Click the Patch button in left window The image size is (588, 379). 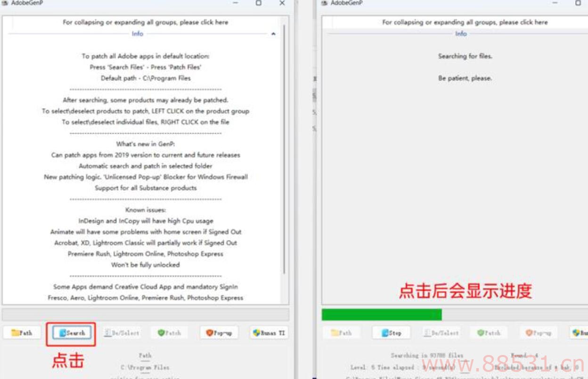(x=169, y=332)
